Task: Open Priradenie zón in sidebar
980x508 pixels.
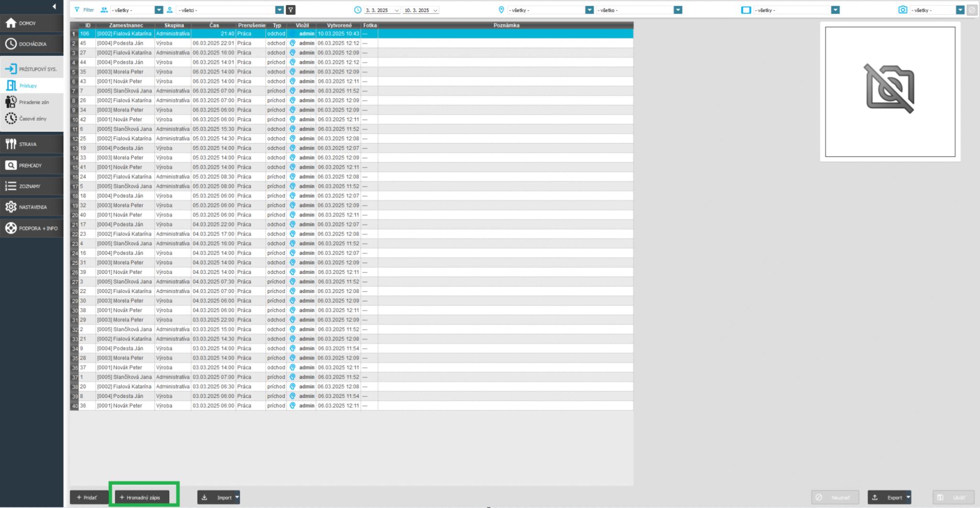Action: [x=32, y=102]
